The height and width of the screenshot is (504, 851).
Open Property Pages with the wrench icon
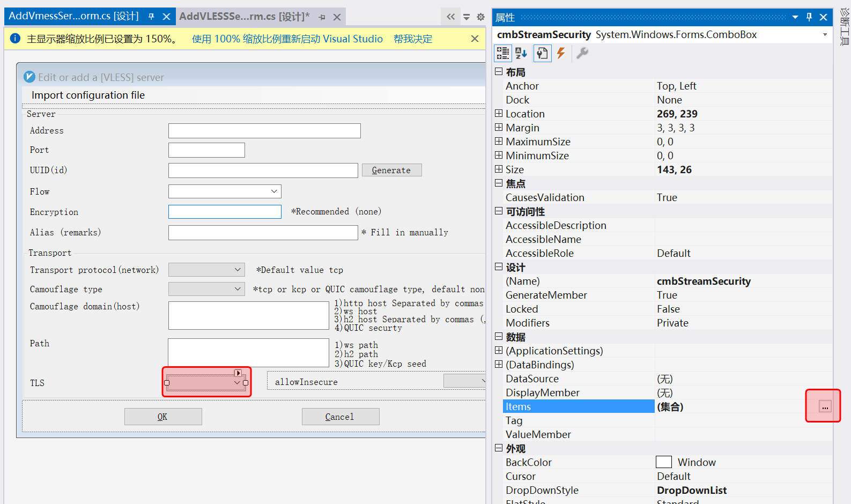point(582,53)
